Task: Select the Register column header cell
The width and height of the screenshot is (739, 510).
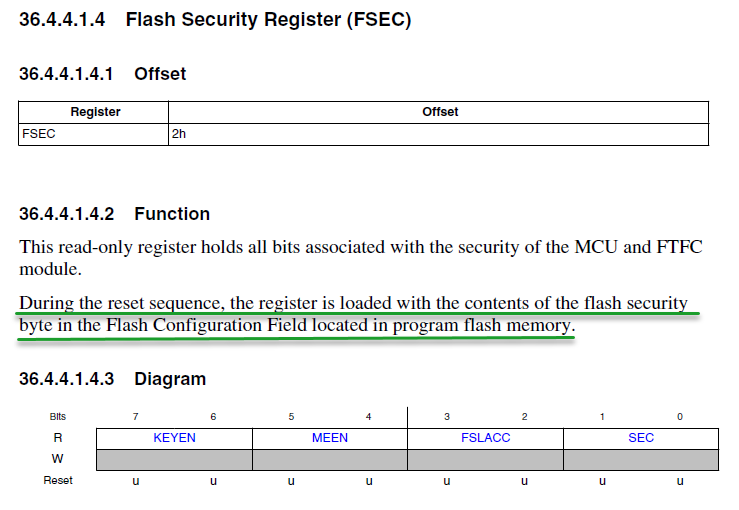Action: tap(95, 112)
